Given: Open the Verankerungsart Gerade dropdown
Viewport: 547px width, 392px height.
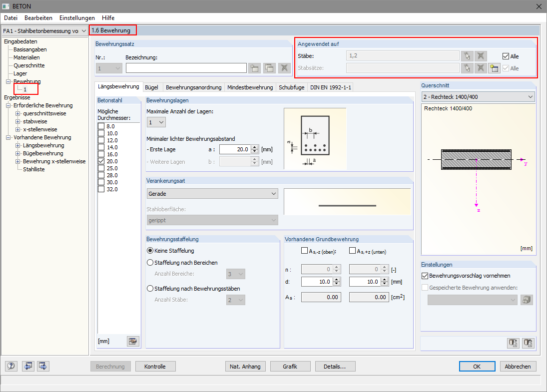Looking at the screenshot, I should (212, 194).
